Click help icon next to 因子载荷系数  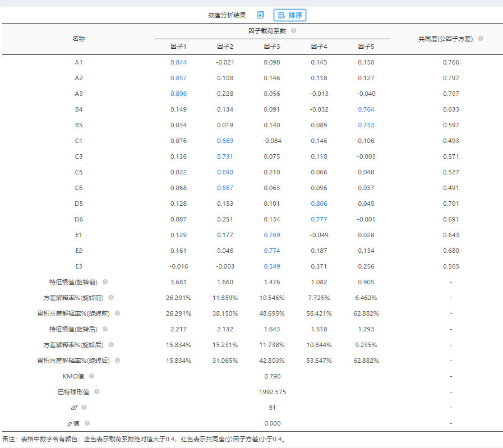[x=294, y=31]
